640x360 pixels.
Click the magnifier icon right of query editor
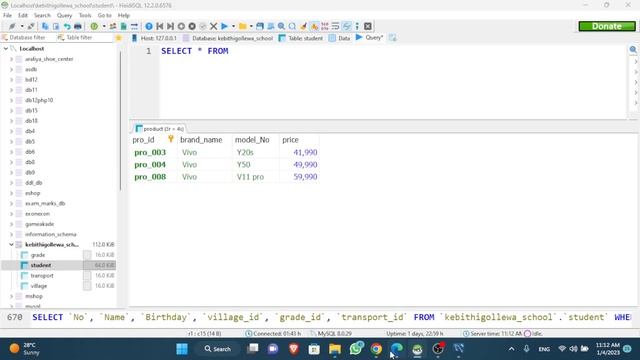coord(633,49)
